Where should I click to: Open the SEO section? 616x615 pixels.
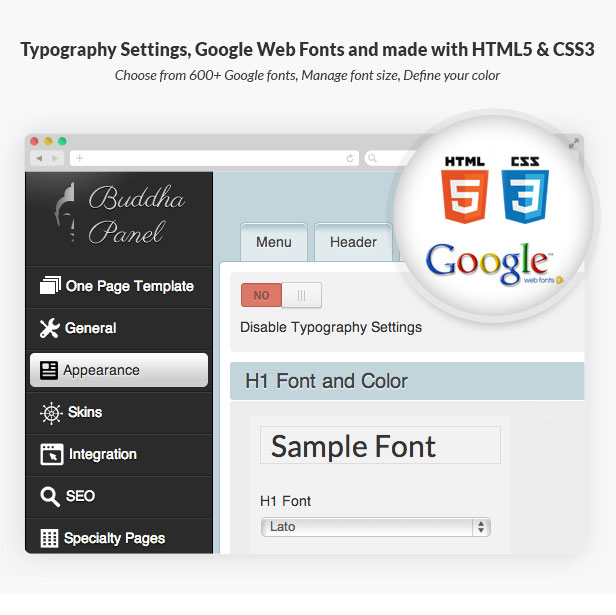click(119, 496)
